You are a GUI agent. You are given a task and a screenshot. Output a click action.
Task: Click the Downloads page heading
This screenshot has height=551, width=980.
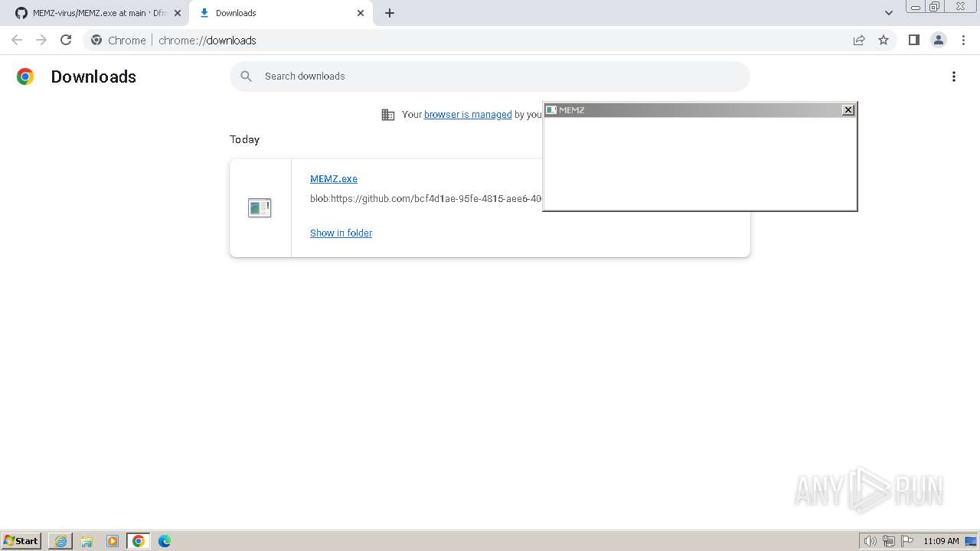(x=93, y=77)
